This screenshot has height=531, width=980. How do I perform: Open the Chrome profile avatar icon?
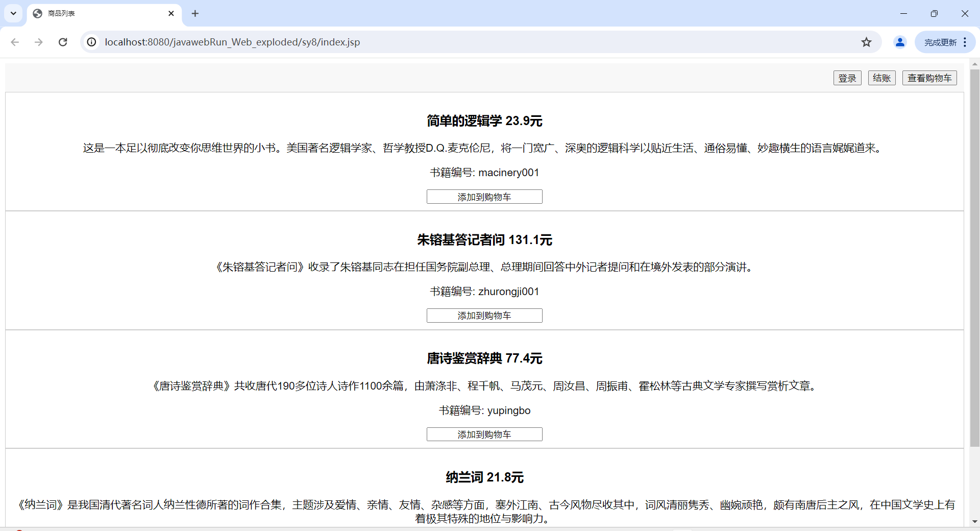900,42
